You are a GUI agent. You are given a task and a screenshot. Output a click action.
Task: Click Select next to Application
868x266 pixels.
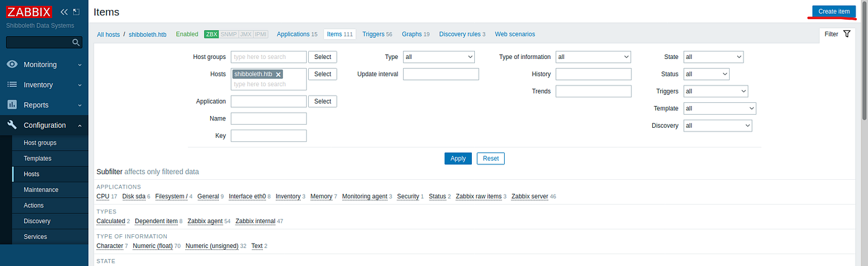click(x=322, y=101)
